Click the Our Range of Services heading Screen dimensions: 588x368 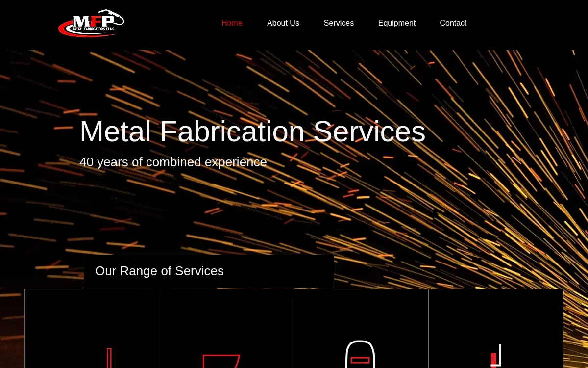click(x=159, y=271)
